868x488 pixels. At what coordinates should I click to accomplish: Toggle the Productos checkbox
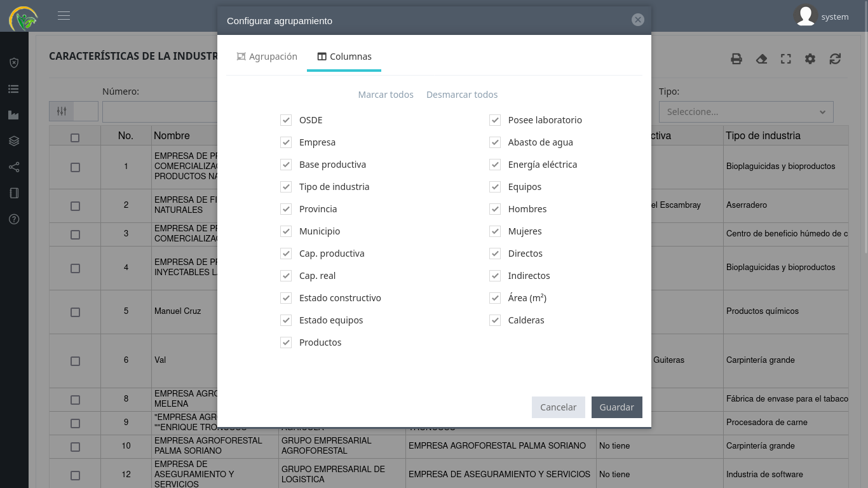(286, 342)
